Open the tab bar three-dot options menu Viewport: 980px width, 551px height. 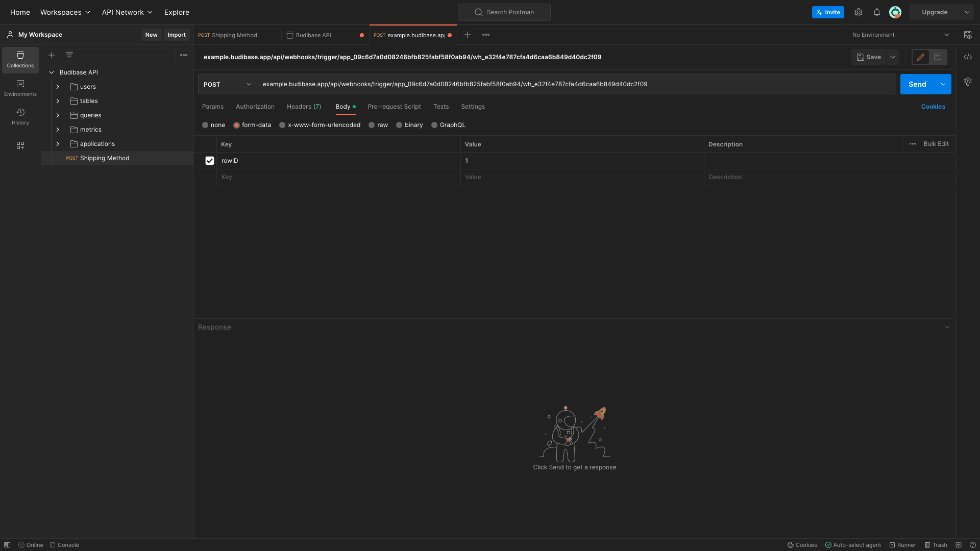(x=486, y=35)
